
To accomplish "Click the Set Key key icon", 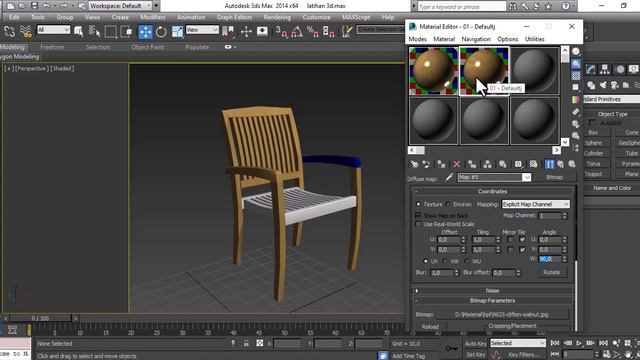I will click(451, 348).
